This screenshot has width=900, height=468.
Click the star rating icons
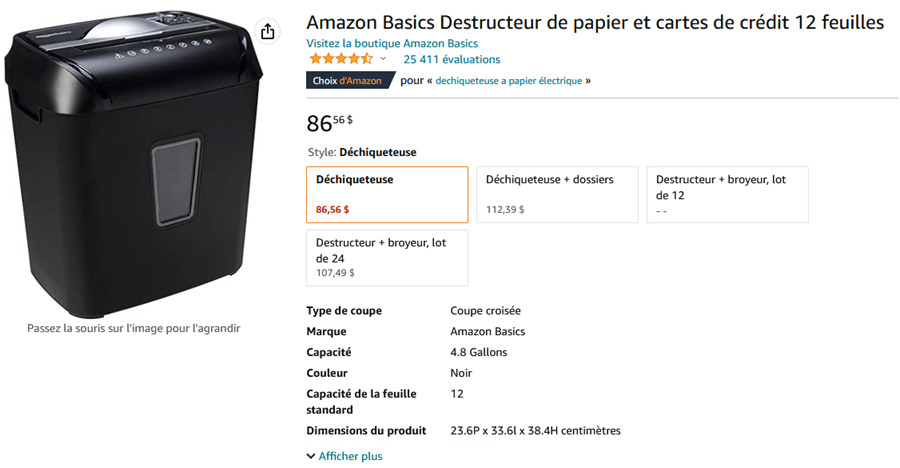pyautogui.click(x=341, y=59)
